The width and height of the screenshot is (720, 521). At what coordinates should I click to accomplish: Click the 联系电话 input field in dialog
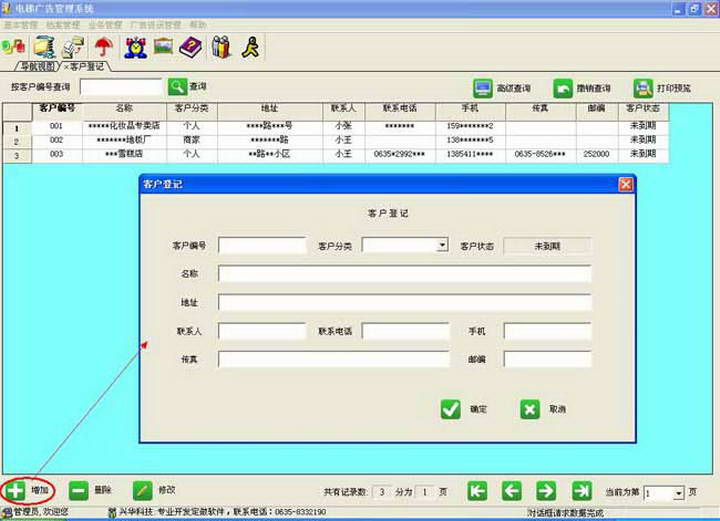[405, 331]
